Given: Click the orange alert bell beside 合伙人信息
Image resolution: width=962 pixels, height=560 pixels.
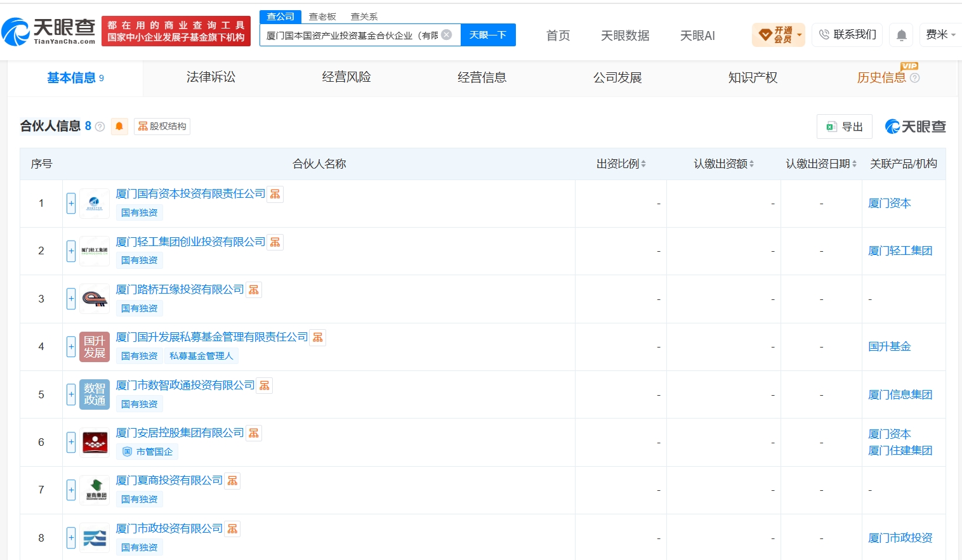Looking at the screenshot, I should [x=119, y=126].
